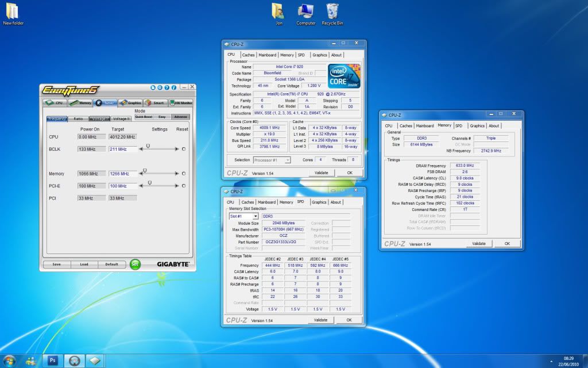Select the BCLK reset radio button
This screenshot has width=588, height=368.
point(184,149)
